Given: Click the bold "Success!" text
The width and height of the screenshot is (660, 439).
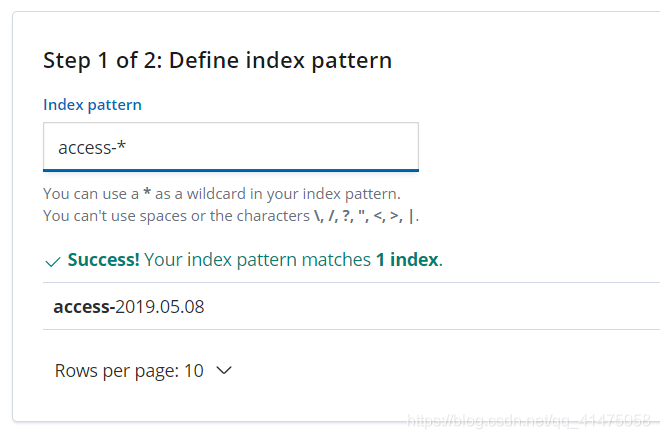Looking at the screenshot, I should click(103, 260).
